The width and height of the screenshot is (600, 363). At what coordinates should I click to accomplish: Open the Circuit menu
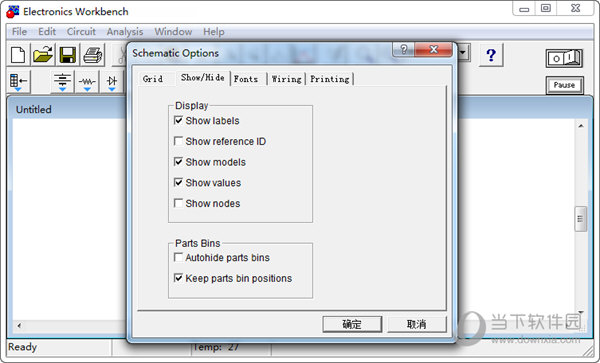81,32
